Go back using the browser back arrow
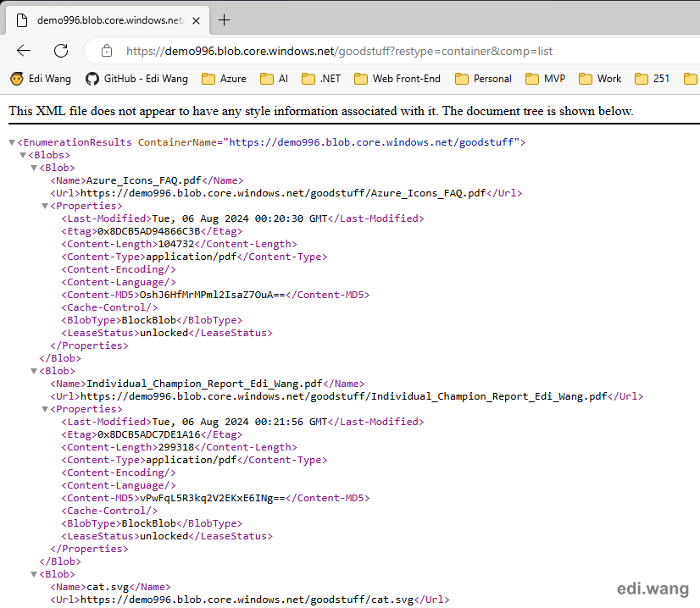 click(24, 51)
